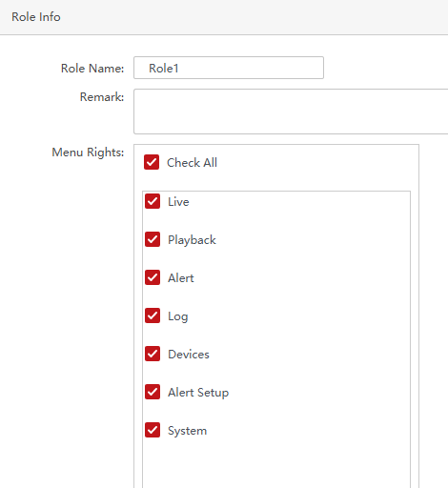This screenshot has height=488, width=448.
Task: Click the Alert Setup label text
Action: click(x=198, y=393)
